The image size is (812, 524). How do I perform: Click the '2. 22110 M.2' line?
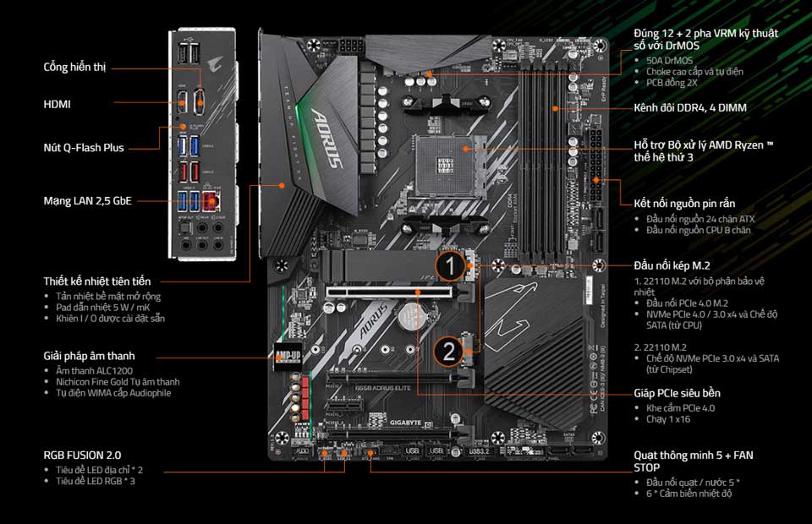click(x=661, y=347)
